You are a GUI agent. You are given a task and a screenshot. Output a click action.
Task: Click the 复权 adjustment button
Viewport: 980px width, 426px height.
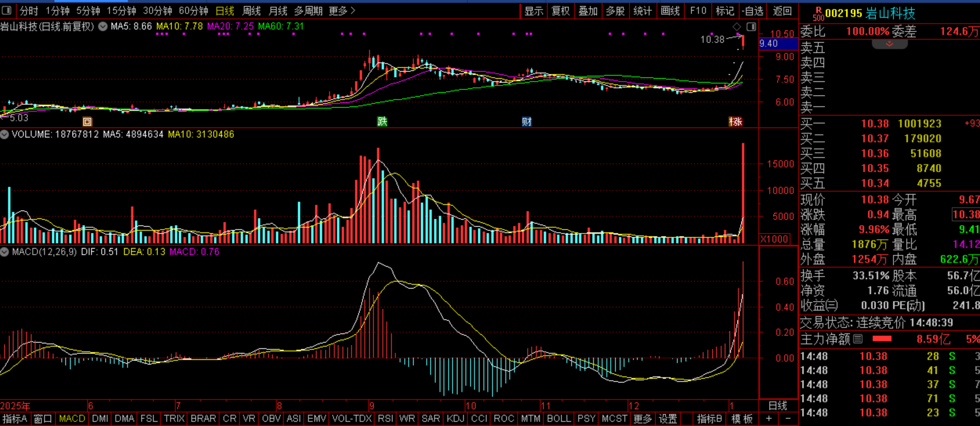click(560, 10)
